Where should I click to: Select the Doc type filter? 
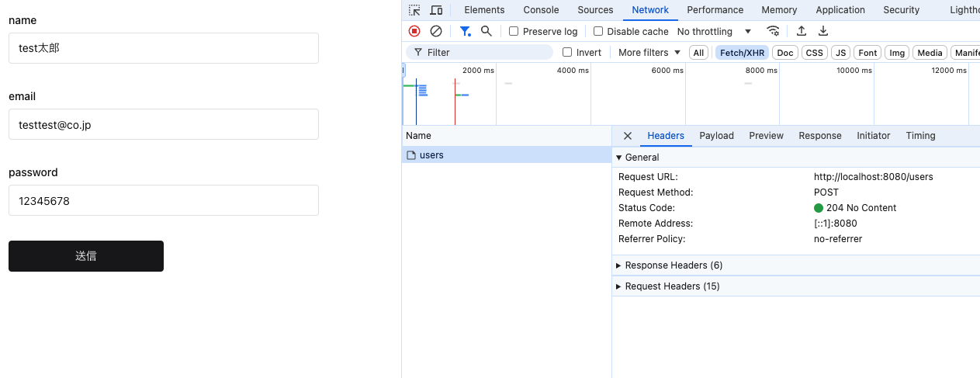785,53
